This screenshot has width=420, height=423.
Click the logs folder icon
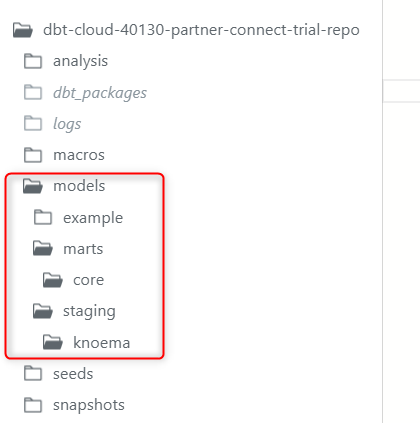33,123
